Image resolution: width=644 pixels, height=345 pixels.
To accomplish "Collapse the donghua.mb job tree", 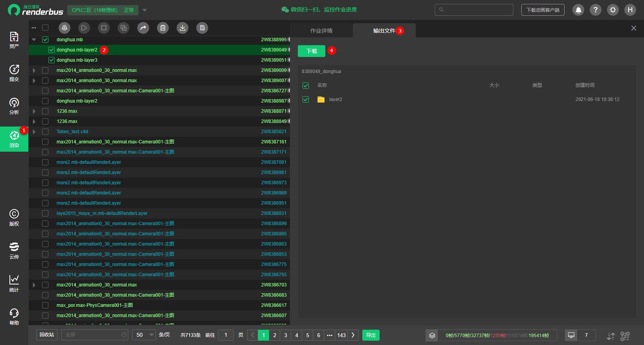I will [34, 40].
